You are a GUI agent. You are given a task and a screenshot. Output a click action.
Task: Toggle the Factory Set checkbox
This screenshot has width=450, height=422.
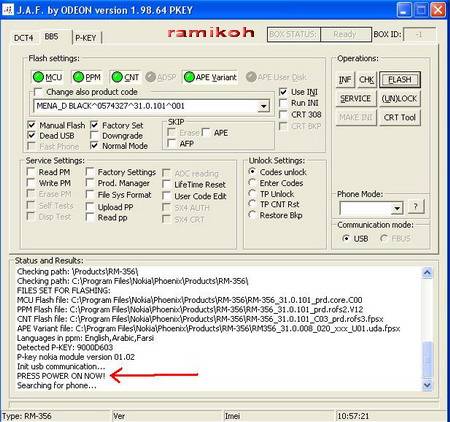pos(94,125)
